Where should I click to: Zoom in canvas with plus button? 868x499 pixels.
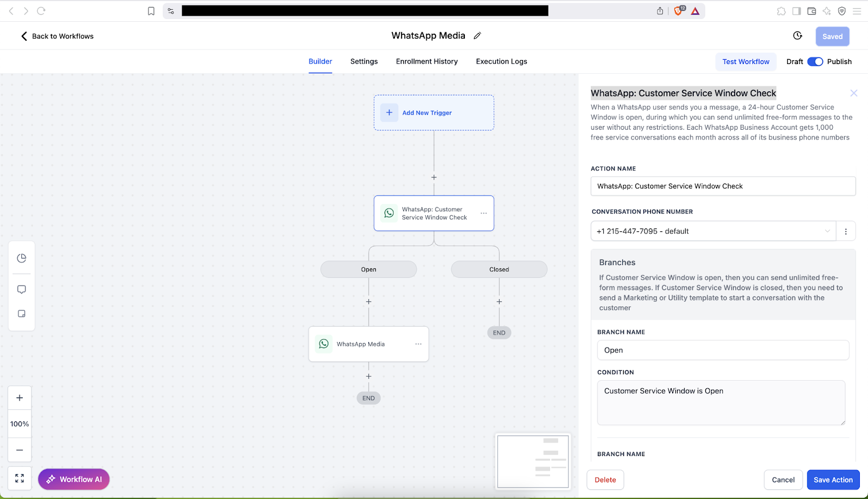pos(20,398)
